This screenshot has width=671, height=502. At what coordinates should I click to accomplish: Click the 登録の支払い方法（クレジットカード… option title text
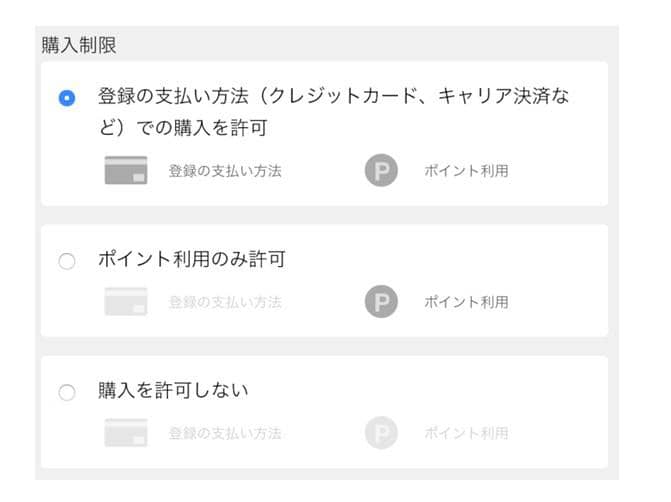coord(334,111)
